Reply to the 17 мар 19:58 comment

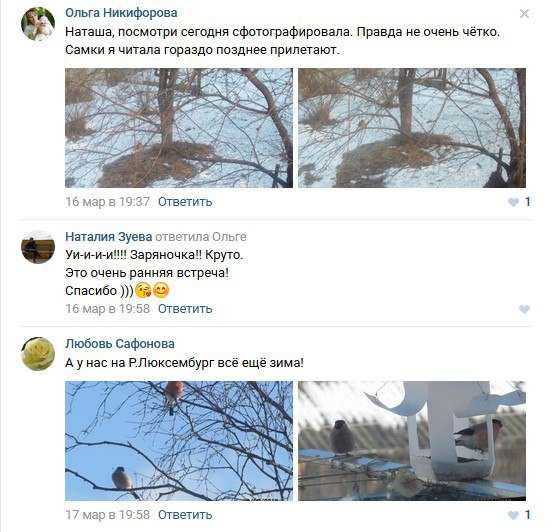pyautogui.click(x=185, y=515)
